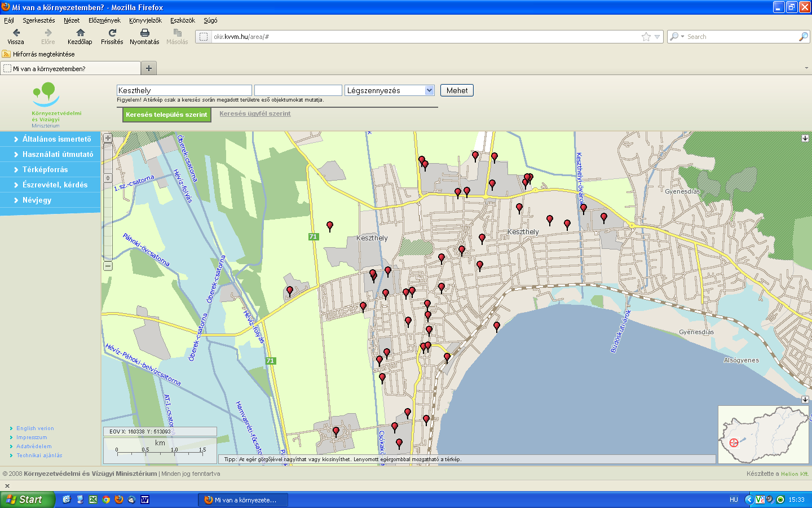812x508 pixels.
Task: Open the Könyvjelzők menu
Action: pos(145,20)
